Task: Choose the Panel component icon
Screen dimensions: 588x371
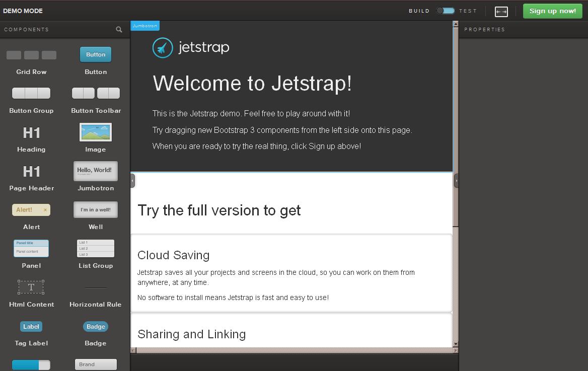Action: pyautogui.click(x=31, y=248)
